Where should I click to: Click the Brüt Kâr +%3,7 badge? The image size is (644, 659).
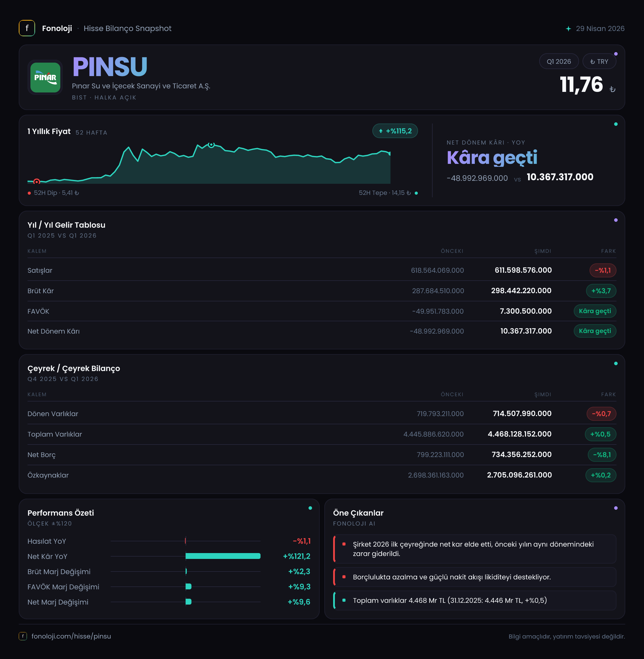coord(601,291)
